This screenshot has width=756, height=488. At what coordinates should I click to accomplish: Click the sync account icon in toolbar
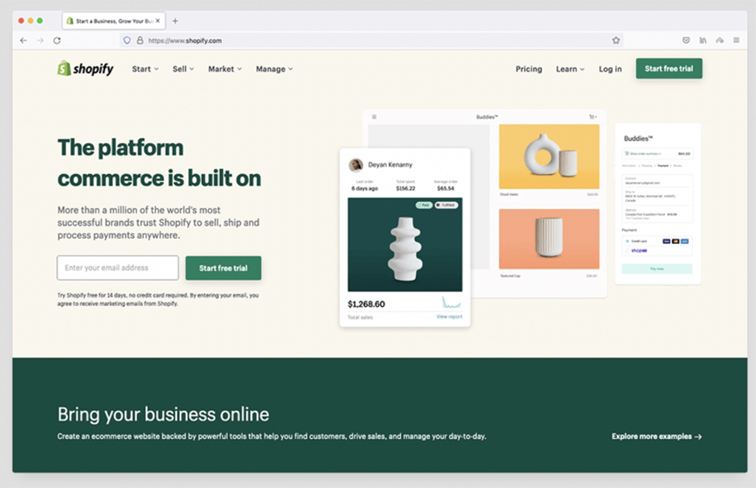(x=719, y=41)
